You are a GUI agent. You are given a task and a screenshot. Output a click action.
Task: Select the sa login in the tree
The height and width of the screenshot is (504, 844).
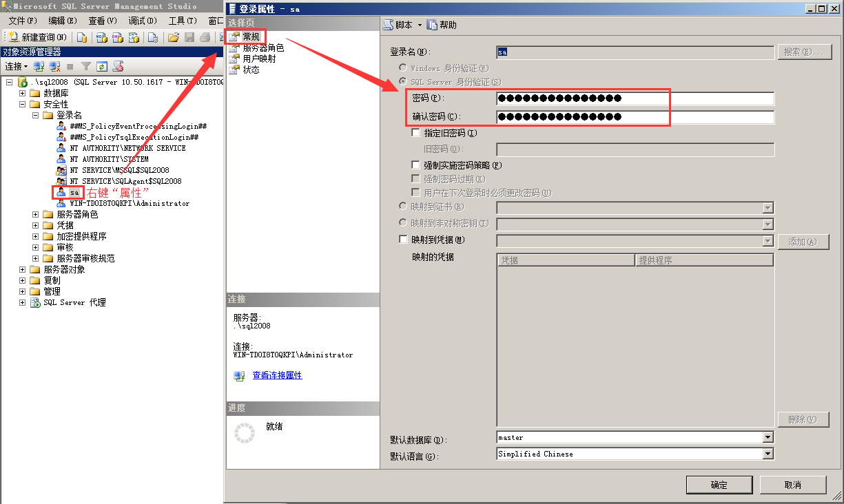coord(74,192)
